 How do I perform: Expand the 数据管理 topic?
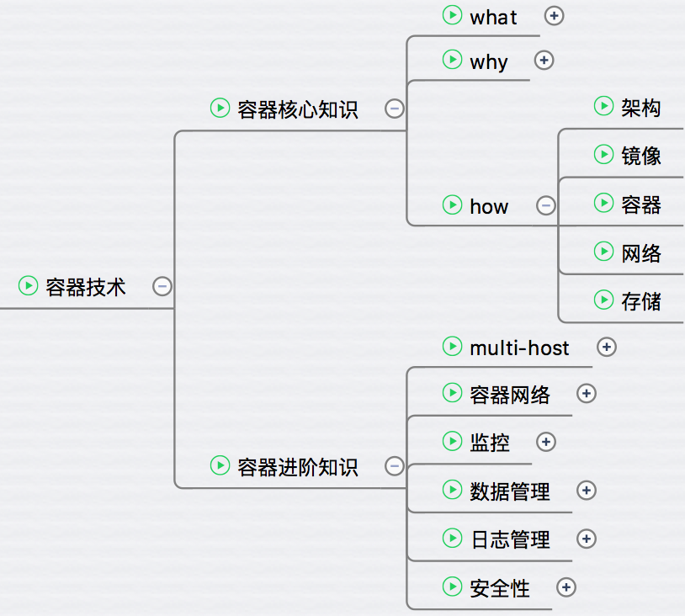click(586, 490)
